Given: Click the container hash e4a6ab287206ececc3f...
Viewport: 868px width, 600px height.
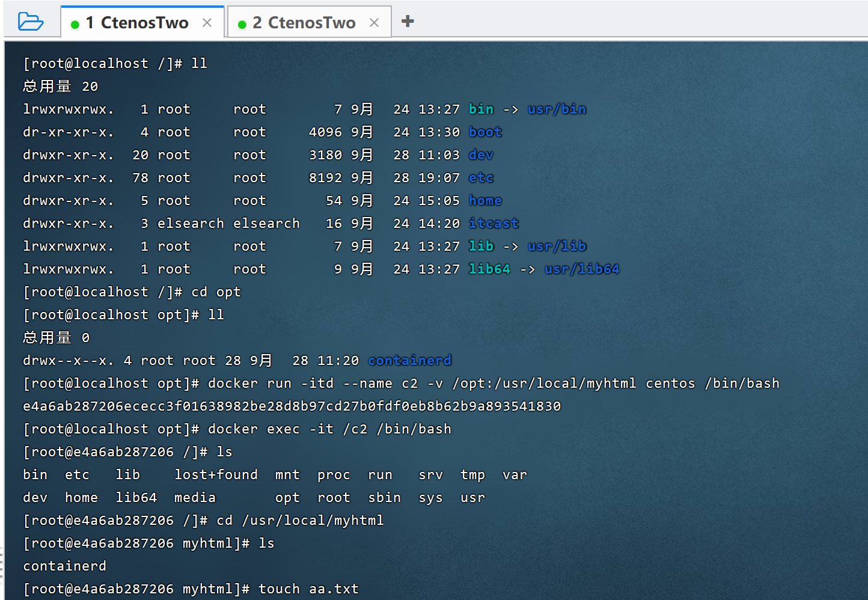Looking at the screenshot, I should click(x=292, y=406).
